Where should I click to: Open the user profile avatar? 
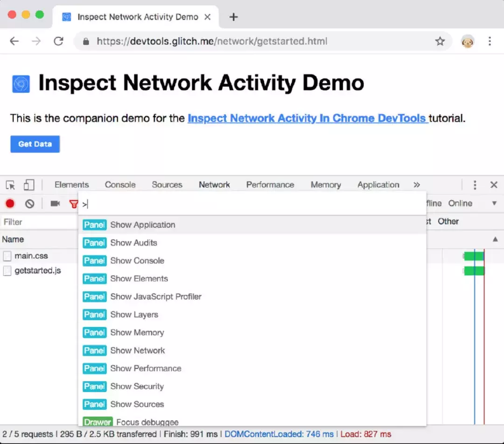tap(467, 42)
